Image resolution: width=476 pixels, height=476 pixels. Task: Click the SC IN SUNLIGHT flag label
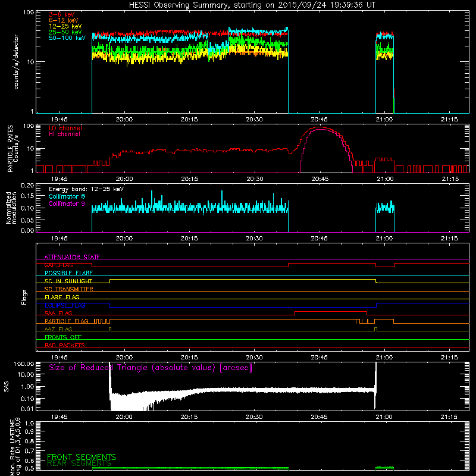point(68,281)
